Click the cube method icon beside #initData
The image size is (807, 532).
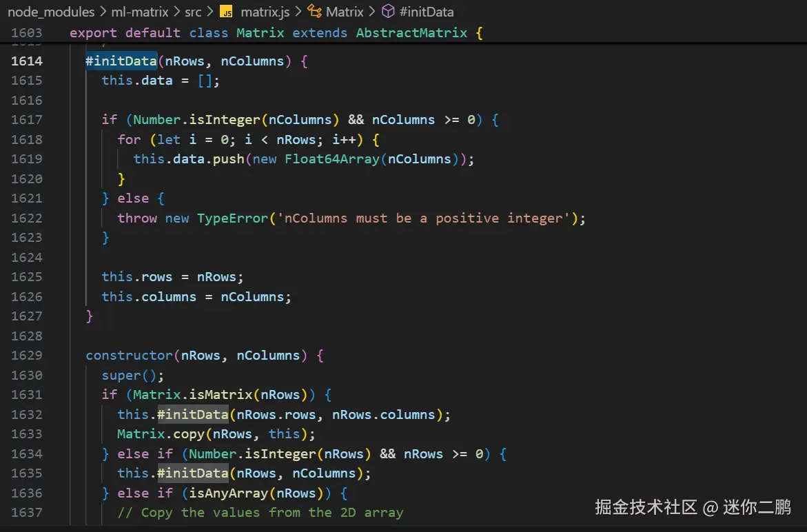tap(387, 11)
